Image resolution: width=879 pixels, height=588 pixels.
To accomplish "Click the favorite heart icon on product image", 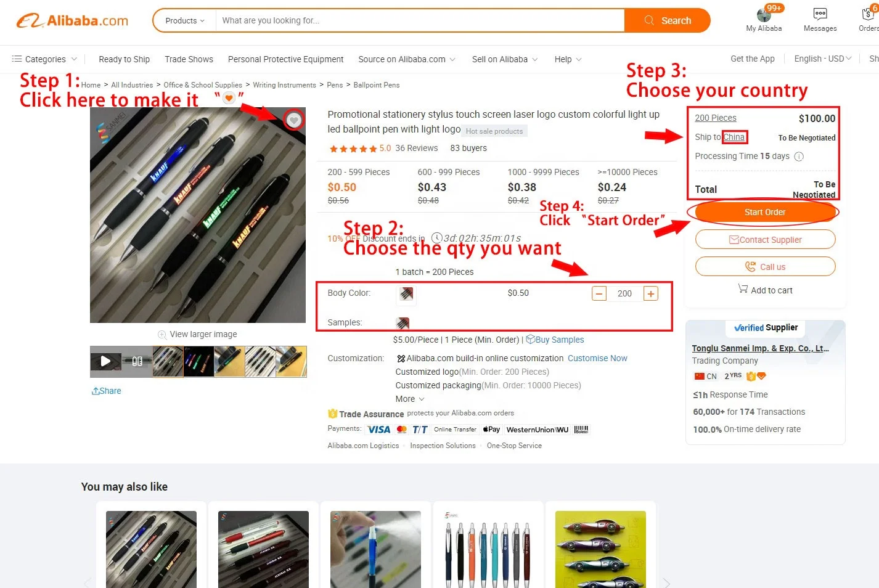I will pos(294,120).
